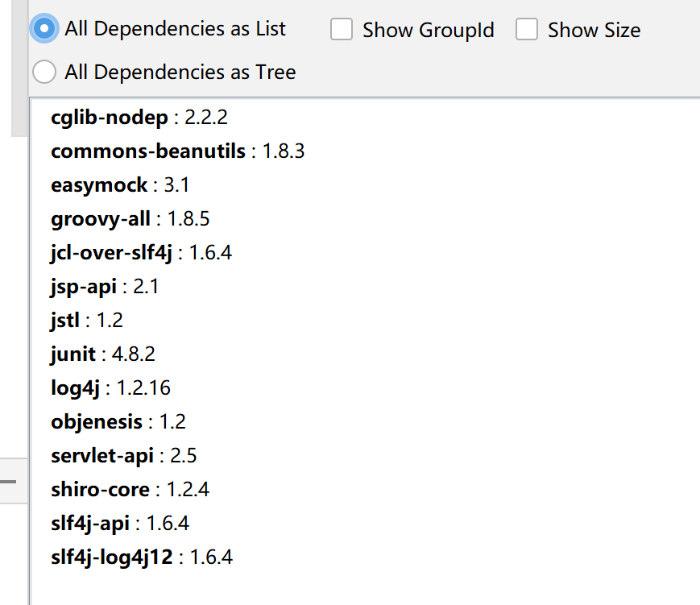
Task: Click slf4j-log4j12 1.6.4 list item
Action: click(142, 557)
